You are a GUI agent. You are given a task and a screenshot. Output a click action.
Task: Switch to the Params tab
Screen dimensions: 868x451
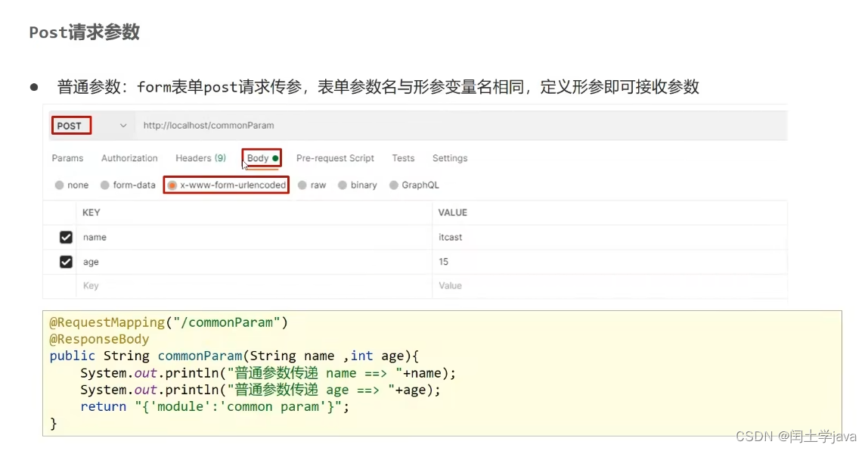[67, 158]
